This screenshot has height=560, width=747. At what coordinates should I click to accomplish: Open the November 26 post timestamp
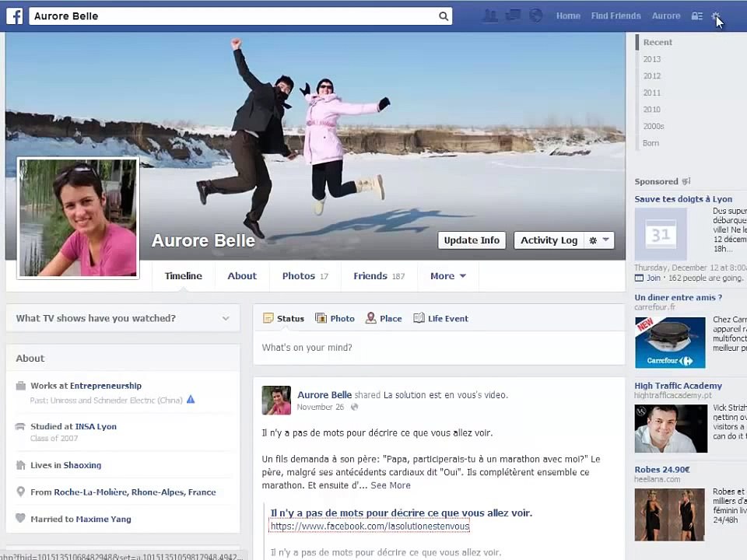(320, 407)
